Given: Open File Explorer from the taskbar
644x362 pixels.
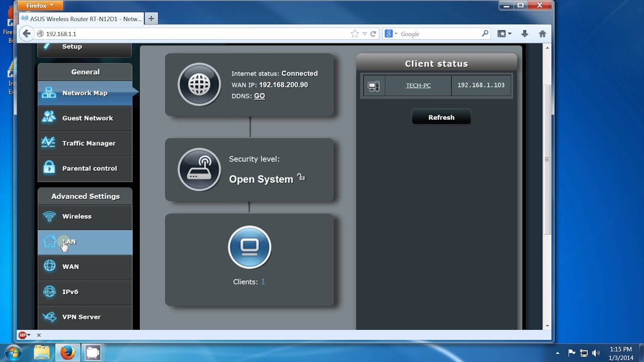Looking at the screenshot, I should coord(42,352).
